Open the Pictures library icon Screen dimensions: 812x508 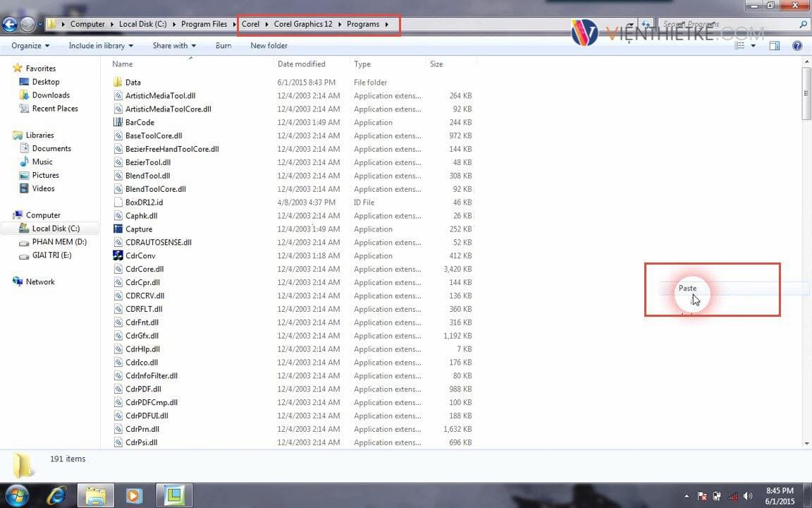pyautogui.click(x=24, y=175)
